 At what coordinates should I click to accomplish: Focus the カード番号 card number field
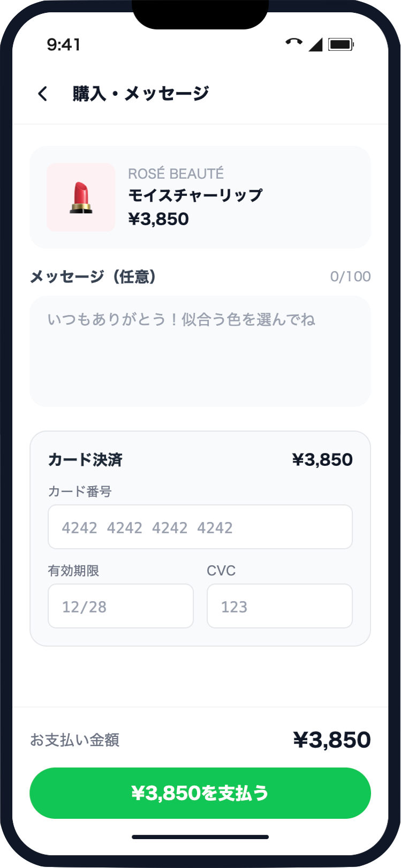(x=200, y=527)
